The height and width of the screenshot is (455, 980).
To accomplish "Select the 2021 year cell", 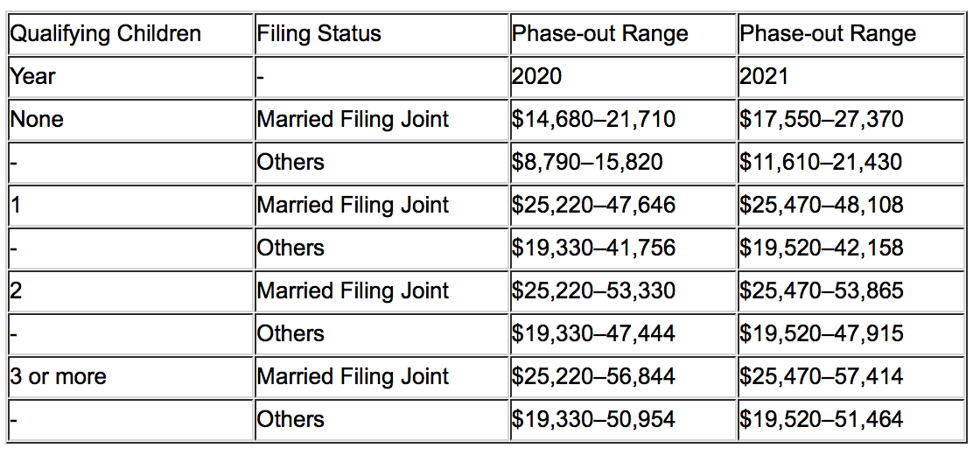I will pos(850,76).
